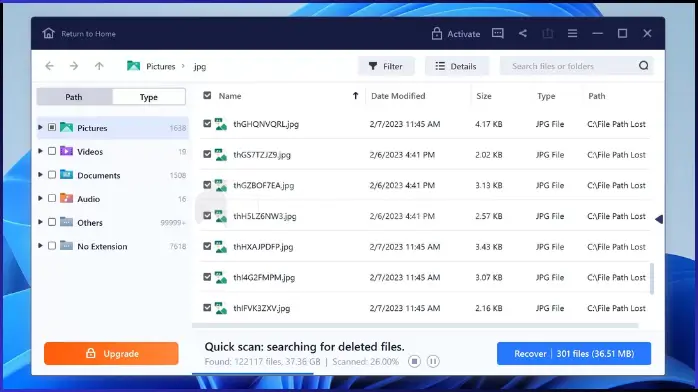Screen dimensions: 698x392
Task: Sort by Name using the up arrow
Action: tap(355, 96)
